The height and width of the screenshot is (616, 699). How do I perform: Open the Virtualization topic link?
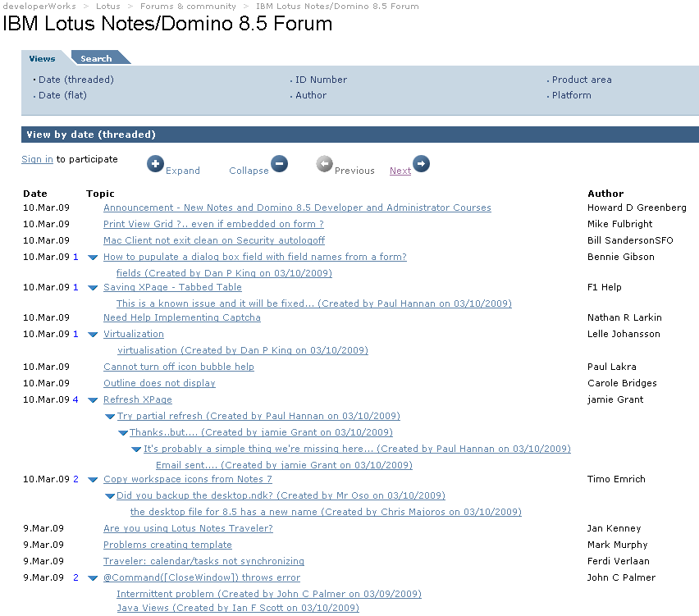(x=134, y=334)
